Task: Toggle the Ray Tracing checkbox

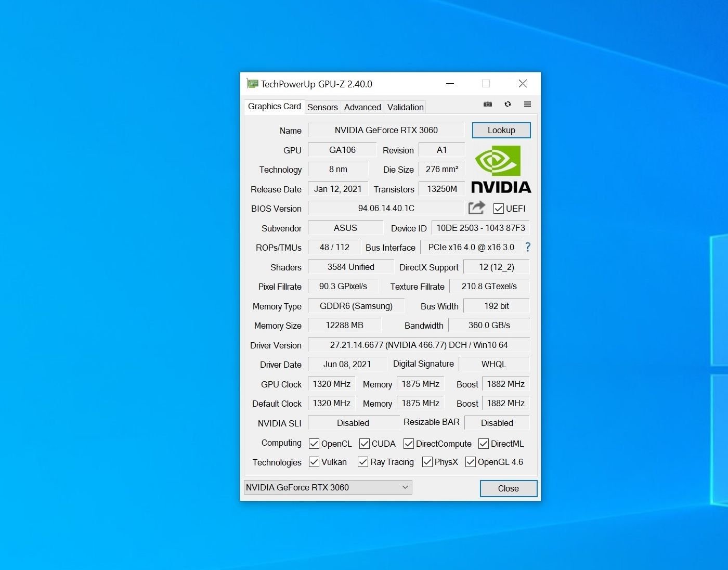Action: pos(363,462)
